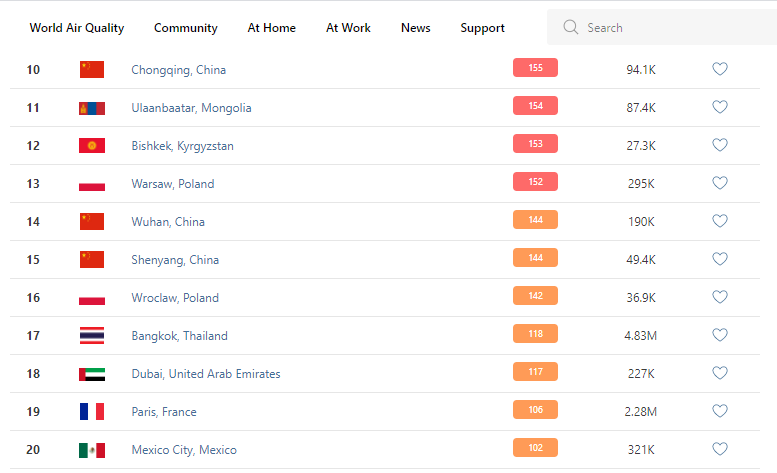
Task: Open the World Air Quality menu
Action: 77,28
